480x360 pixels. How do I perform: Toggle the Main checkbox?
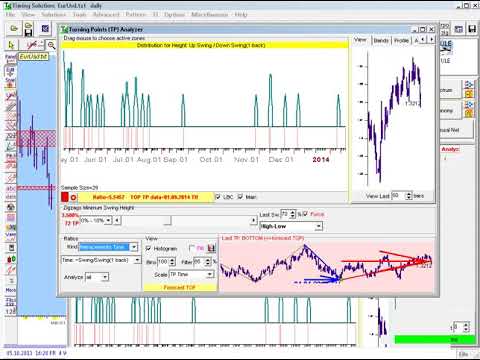[x=240, y=197]
